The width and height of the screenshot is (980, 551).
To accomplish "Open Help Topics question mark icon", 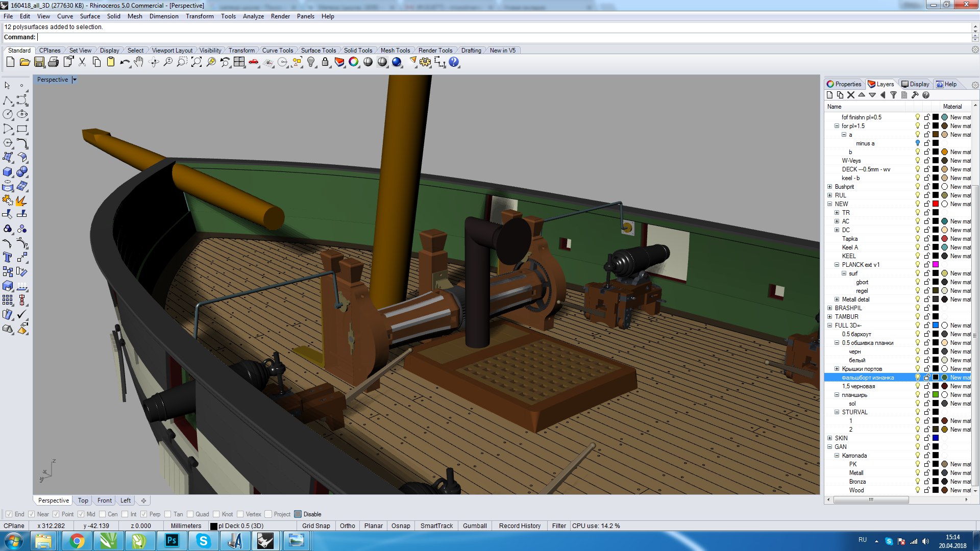I will point(454,62).
